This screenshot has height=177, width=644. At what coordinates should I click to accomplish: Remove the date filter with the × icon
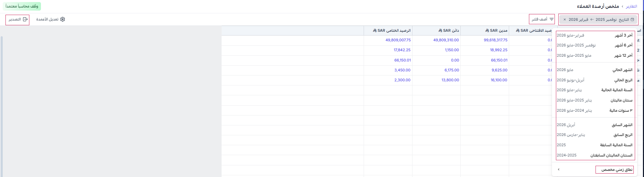click(x=564, y=19)
